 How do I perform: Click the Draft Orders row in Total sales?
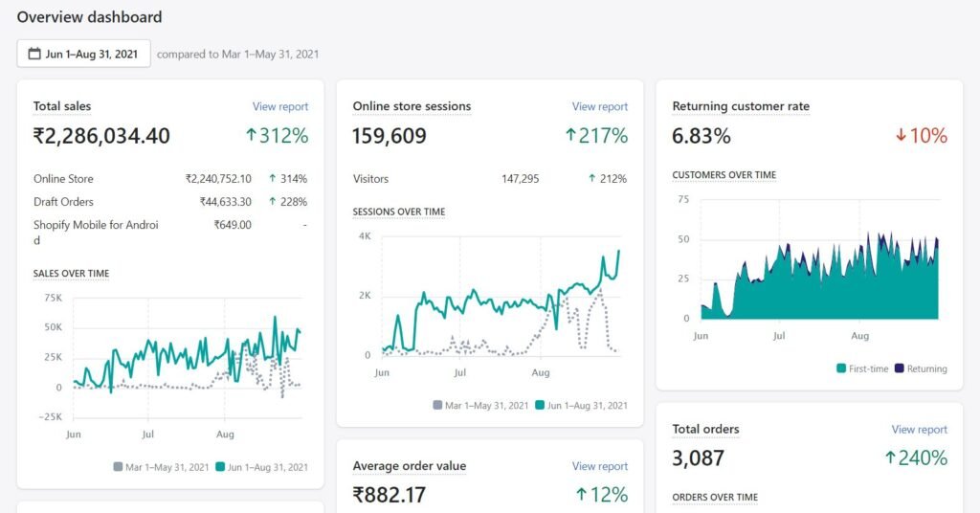(x=63, y=202)
